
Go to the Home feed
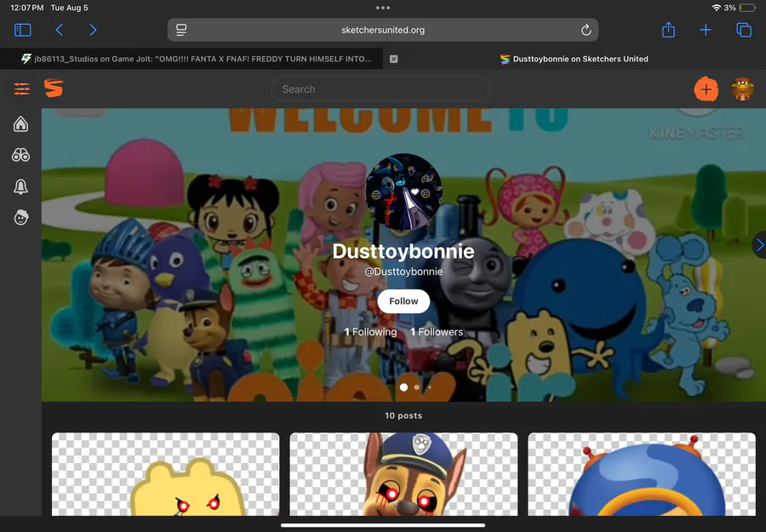(x=20, y=124)
